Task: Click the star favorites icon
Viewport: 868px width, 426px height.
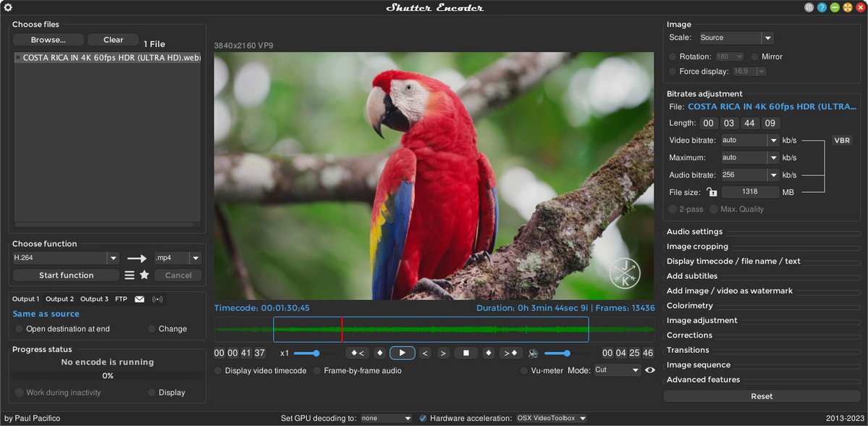Action: (145, 275)
